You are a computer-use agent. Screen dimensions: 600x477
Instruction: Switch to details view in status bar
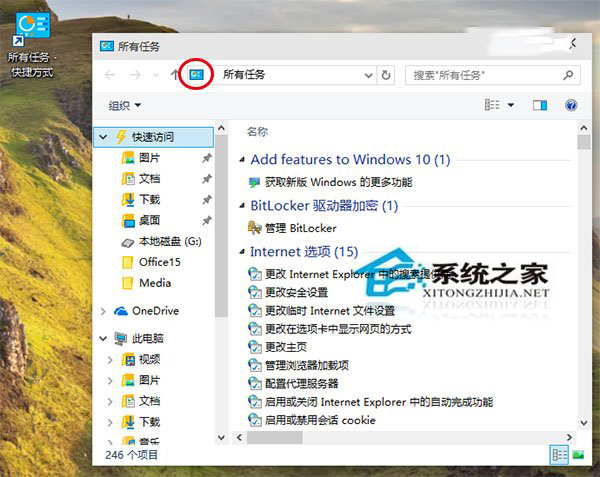tap(559, 455)
